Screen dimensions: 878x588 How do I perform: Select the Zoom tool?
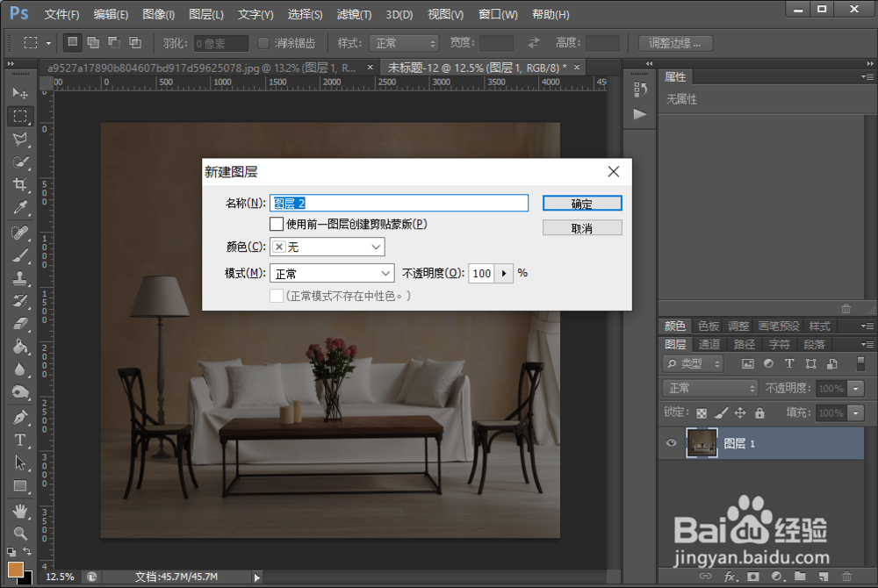pyautogui.click(x=20, y=534)
